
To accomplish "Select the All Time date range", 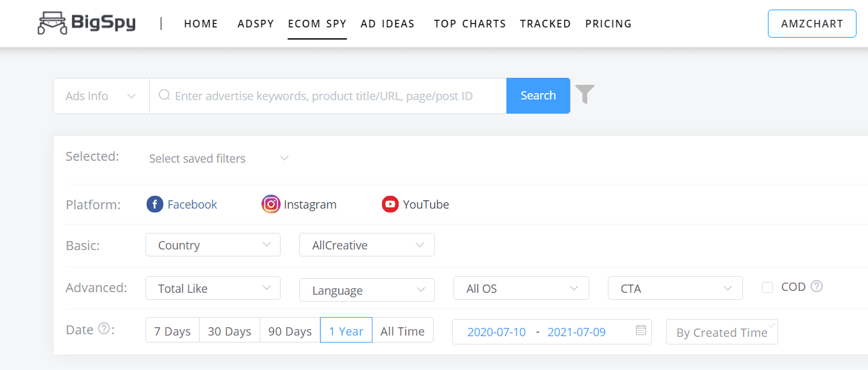I will click(402, 330).
